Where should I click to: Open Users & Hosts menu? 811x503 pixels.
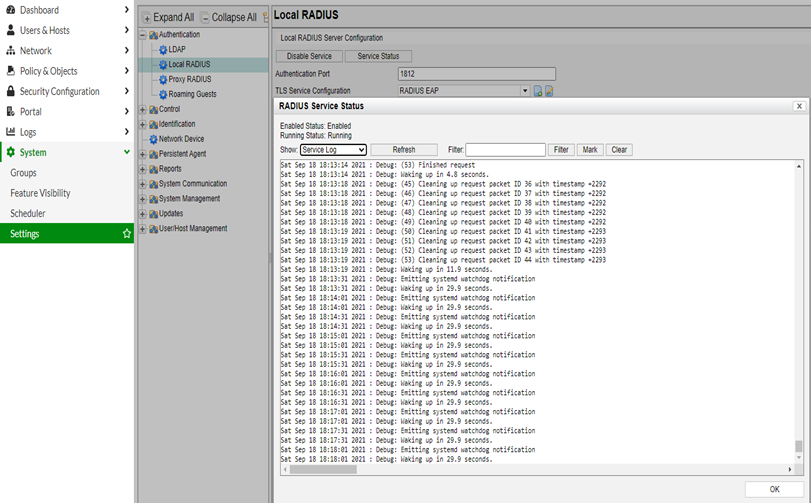click(67, 30)
